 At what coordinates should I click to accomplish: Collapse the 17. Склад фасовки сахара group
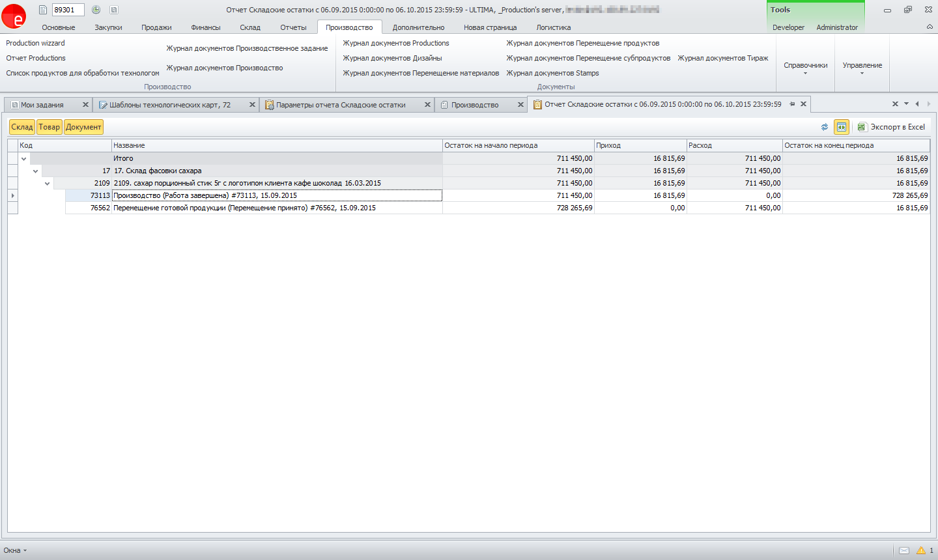36,171
